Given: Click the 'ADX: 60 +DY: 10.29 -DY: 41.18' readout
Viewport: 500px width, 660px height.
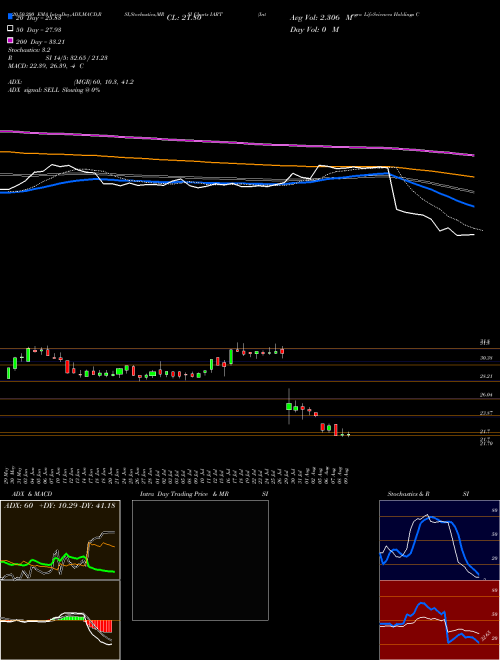Looking at the screenshot, I should click(x=59, y=505).
